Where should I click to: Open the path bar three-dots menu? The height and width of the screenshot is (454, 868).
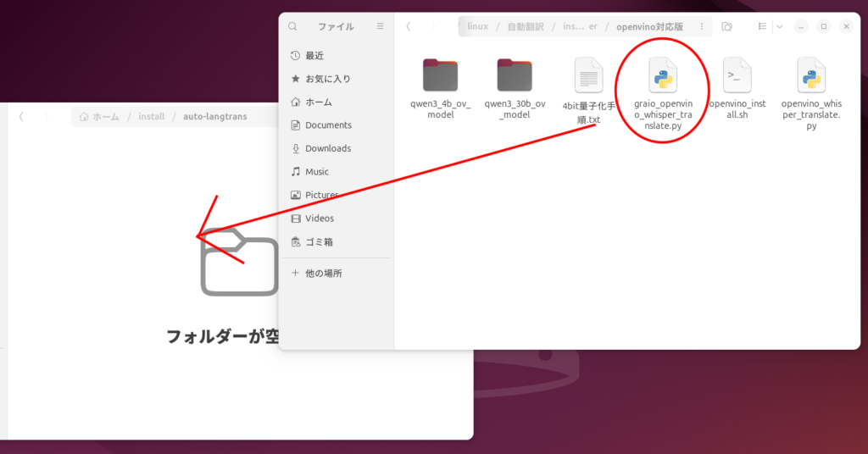click(x=702, y=27)
